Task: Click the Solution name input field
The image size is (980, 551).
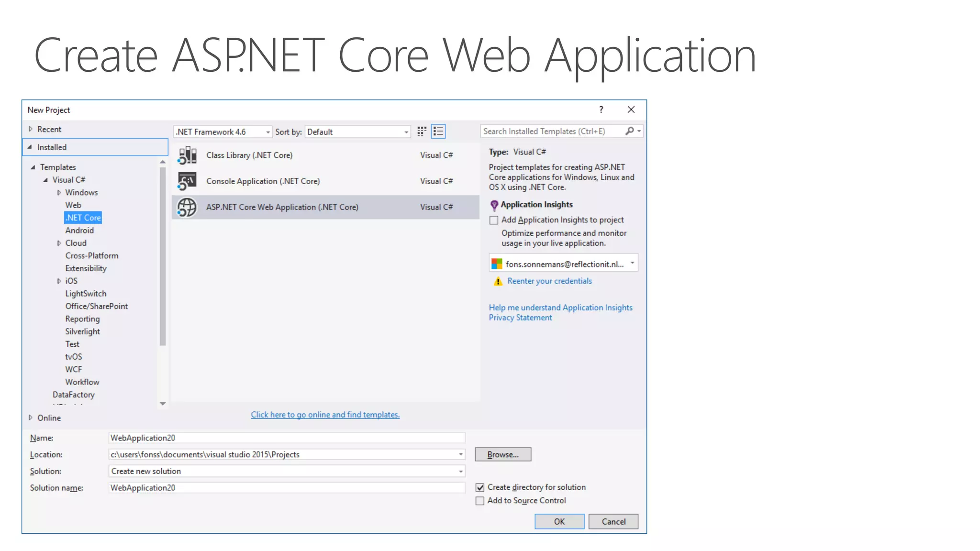Action: pos(287,488)
